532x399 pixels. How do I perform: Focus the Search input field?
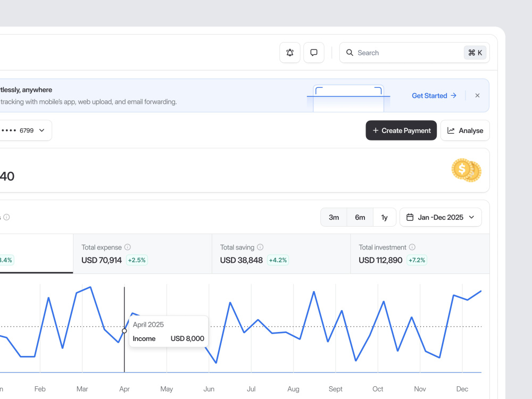[414, 53]
